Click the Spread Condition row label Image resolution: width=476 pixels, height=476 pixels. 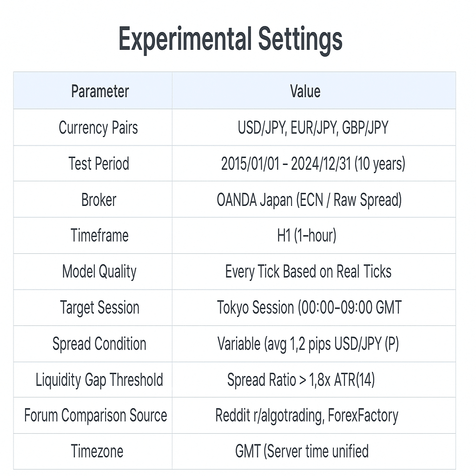coord(99,344)
